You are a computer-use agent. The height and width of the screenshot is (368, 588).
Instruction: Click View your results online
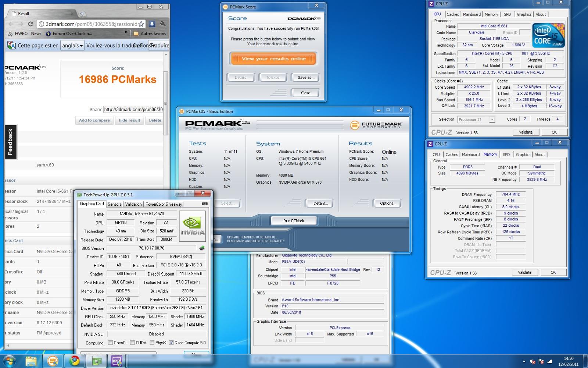[273, 59]
